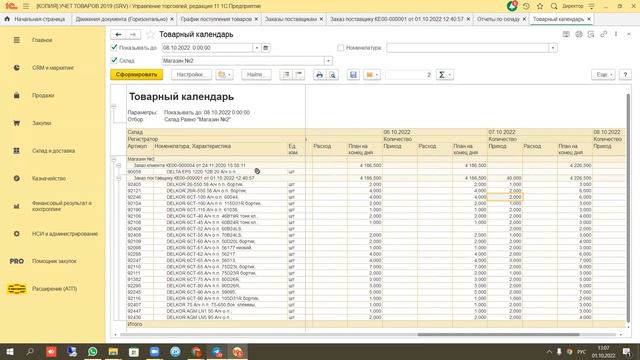Click the Найти... button
640x360 pixels.
click(256, 75)
